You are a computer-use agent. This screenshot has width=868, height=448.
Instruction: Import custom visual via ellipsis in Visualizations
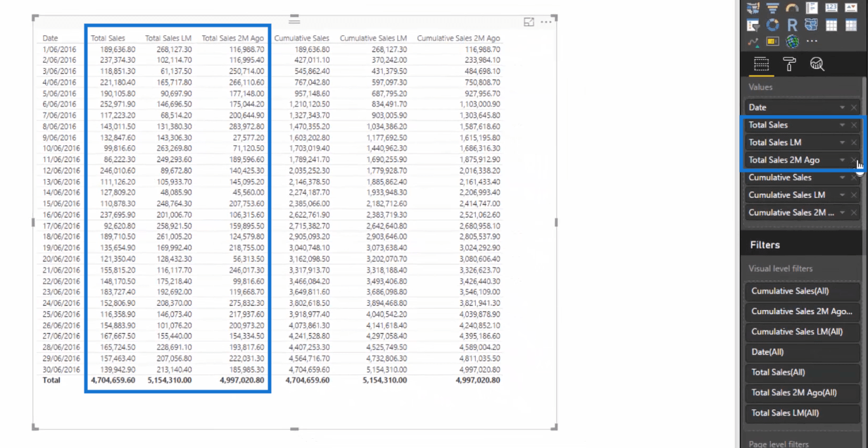tap(812, 42)
